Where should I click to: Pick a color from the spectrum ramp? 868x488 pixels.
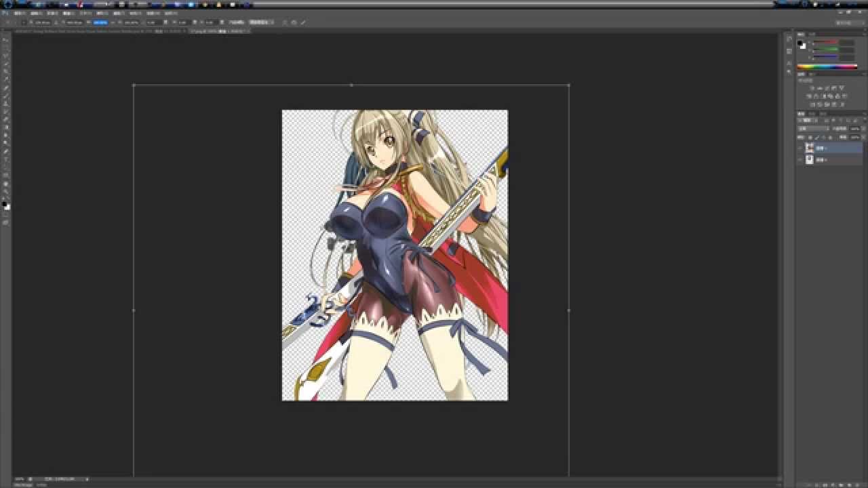coord(827,66)
